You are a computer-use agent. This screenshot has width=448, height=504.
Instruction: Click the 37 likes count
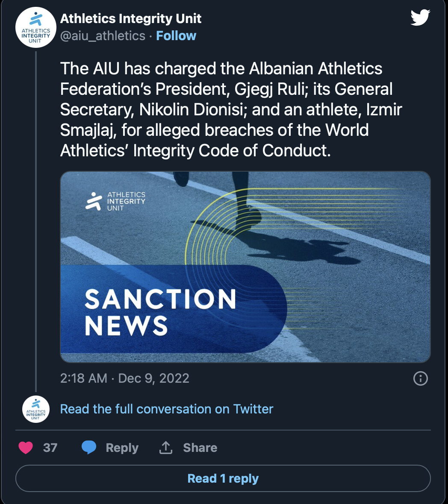50,448
